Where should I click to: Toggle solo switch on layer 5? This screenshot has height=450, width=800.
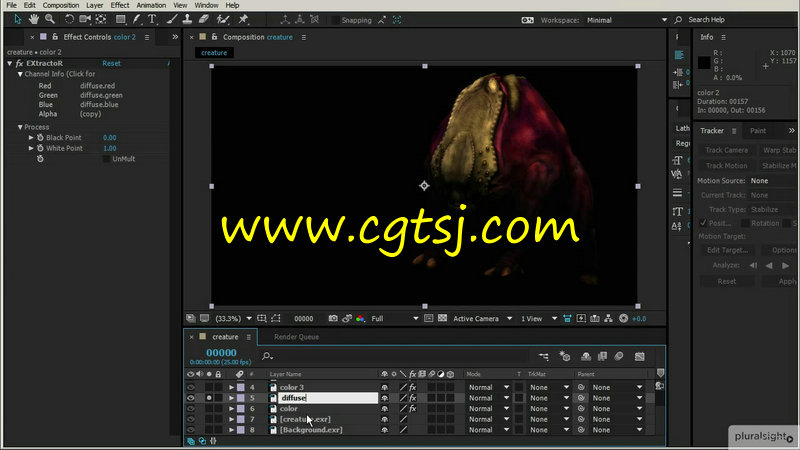coord(209,398)
